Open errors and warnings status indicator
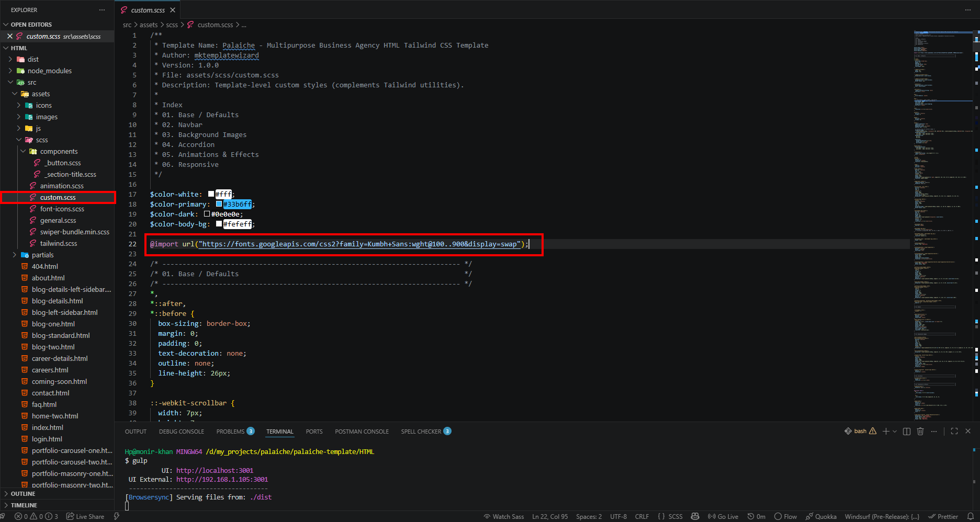Screen dimensions: 980x522 pyautogui.click(x=36, y=516)
